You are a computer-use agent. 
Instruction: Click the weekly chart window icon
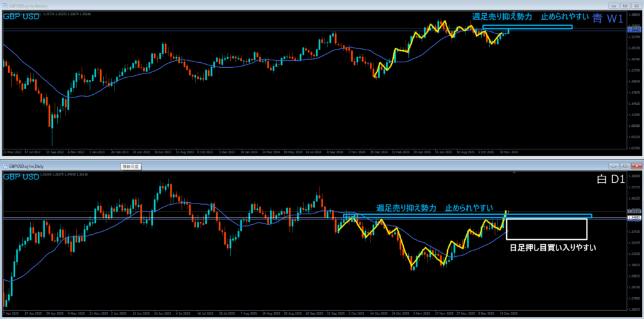coord(4,5)
